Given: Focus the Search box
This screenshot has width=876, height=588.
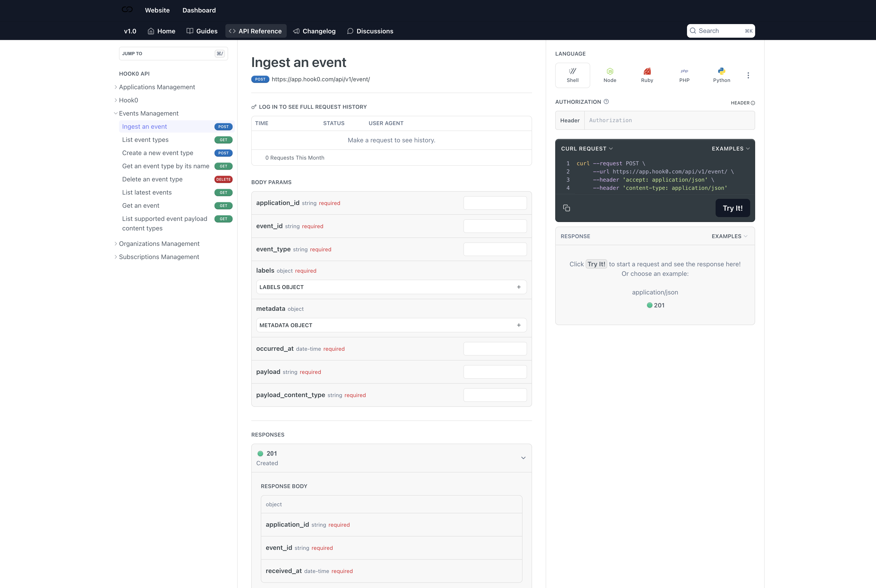Looking at the screenshot, I should (x=721, y=31).
